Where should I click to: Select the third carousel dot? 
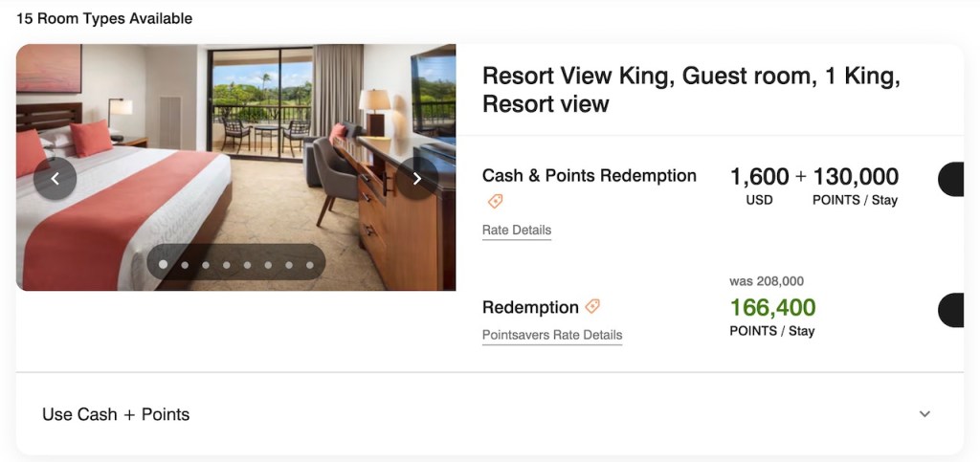[205, 265]
